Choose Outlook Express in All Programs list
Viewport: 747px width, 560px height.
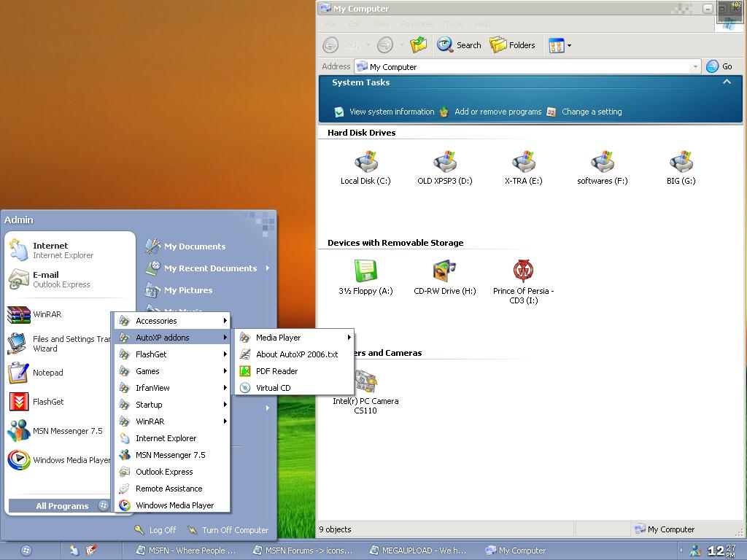(172, 472)
